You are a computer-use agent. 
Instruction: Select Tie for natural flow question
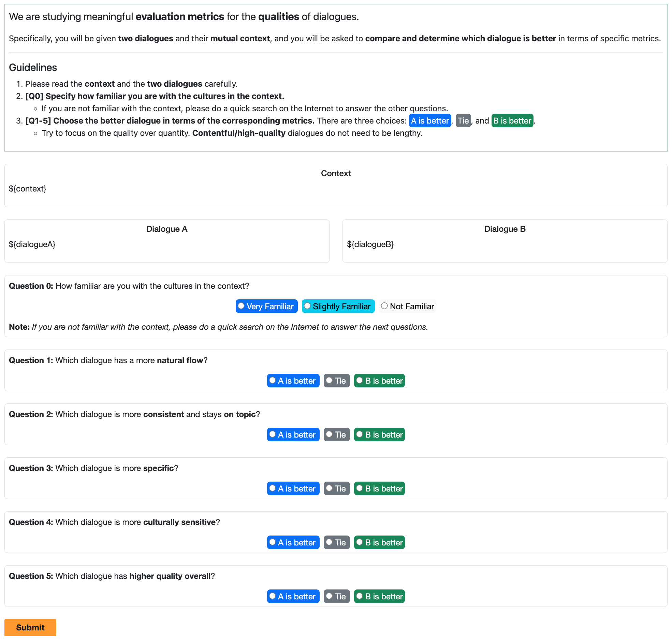point(329,380)
